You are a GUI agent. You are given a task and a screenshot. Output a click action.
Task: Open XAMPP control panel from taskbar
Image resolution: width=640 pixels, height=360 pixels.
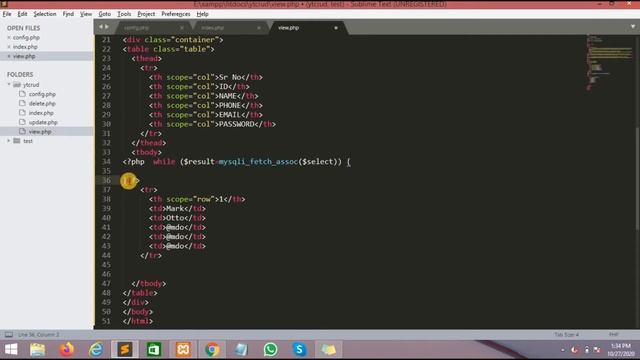183,350
